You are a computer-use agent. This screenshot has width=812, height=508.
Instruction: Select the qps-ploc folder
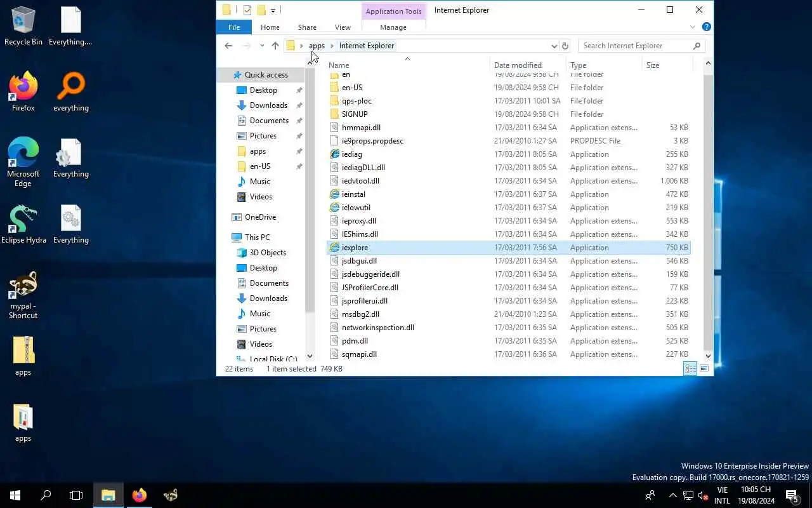[508, 101]
